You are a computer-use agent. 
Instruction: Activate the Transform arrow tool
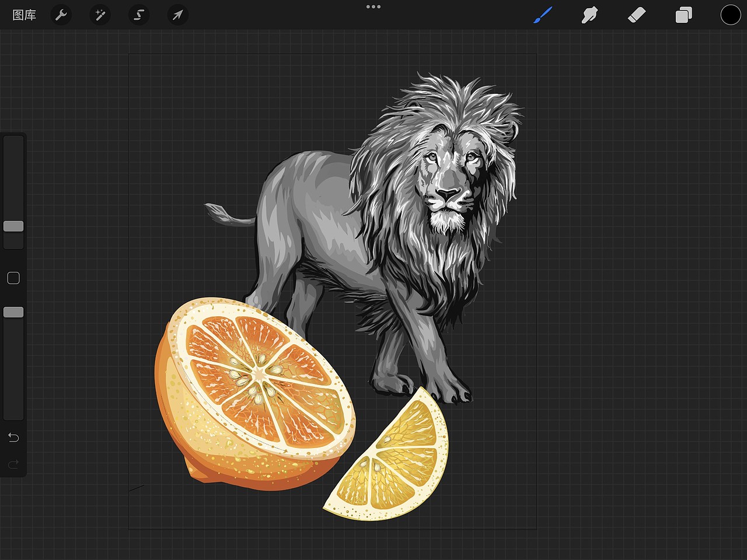tap(177, 15)
